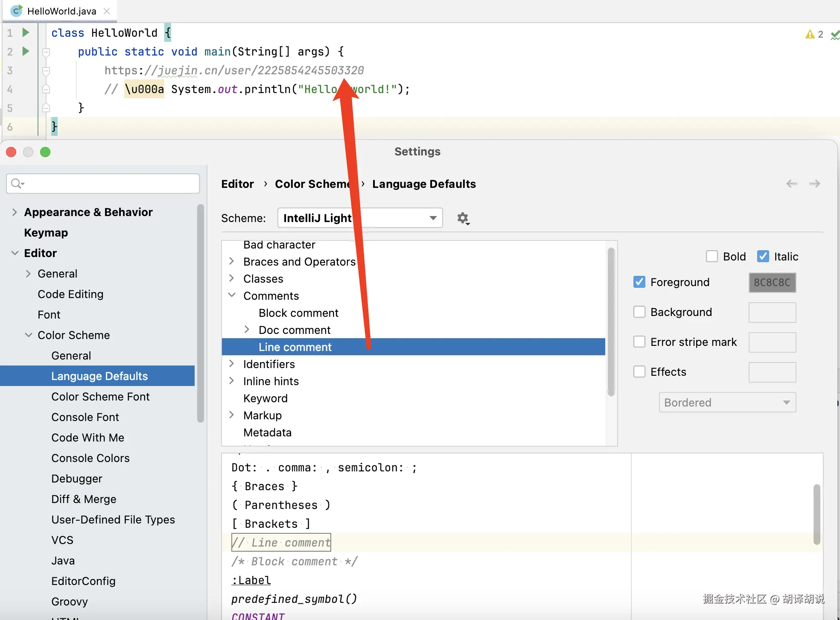Click the run arrow beside main method
The height and width of the screenshot is (620, 840).
[26, 51]
